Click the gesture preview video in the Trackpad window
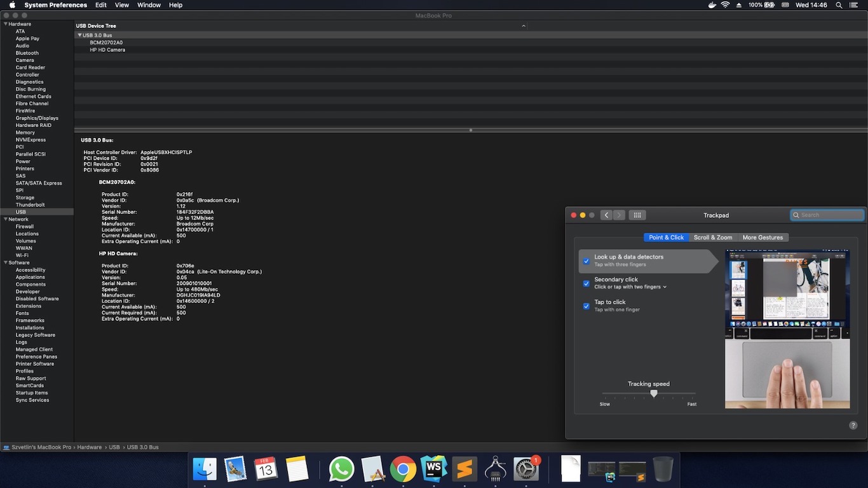 [787, 329]
